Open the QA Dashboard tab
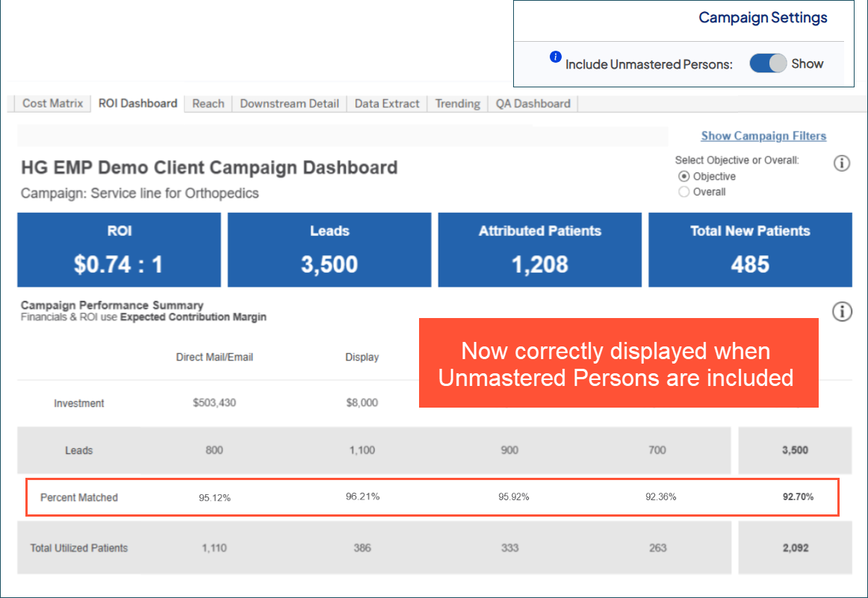 click(533, 104)
